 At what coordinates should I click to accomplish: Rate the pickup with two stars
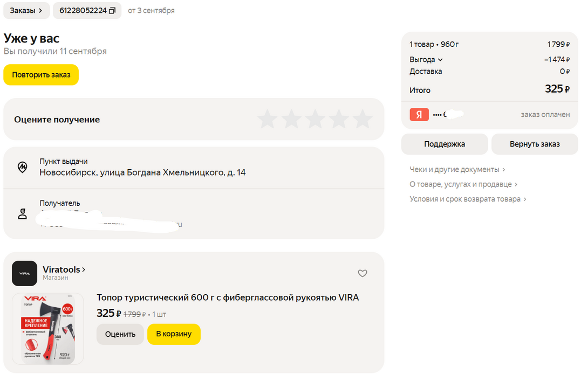291,119
